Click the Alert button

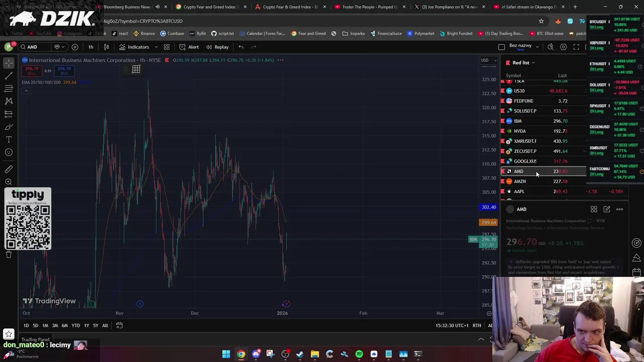(x=189, y=47)
